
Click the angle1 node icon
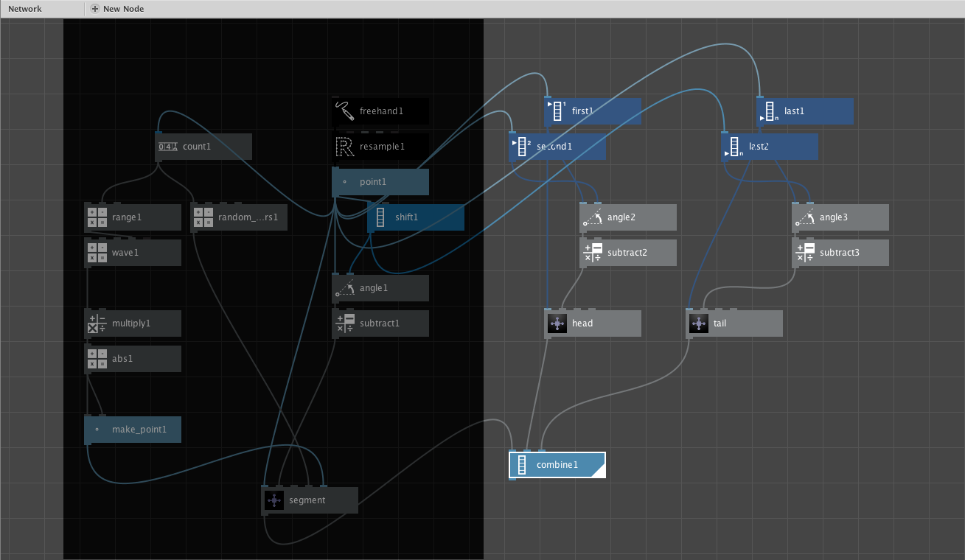pos(345,288)
